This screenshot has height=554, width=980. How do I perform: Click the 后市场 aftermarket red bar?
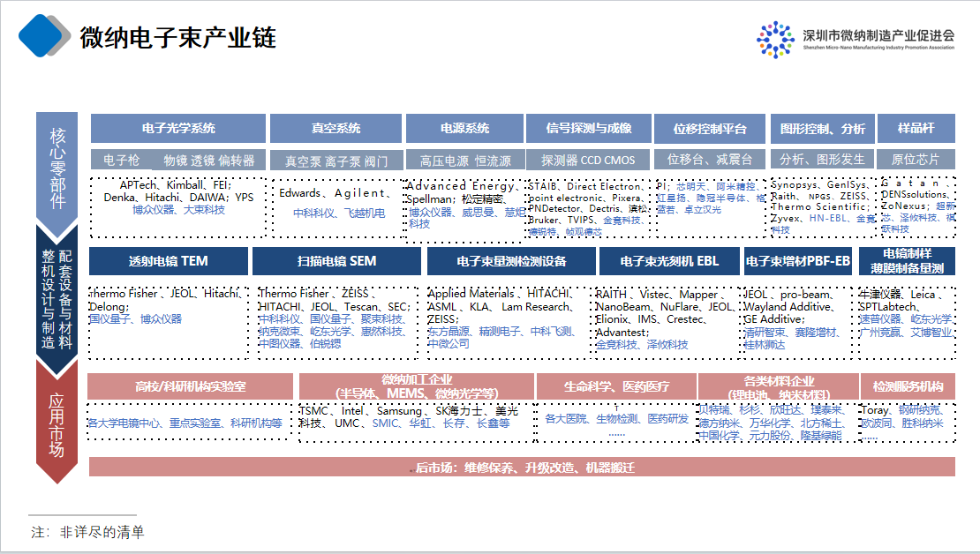(522, 468)
